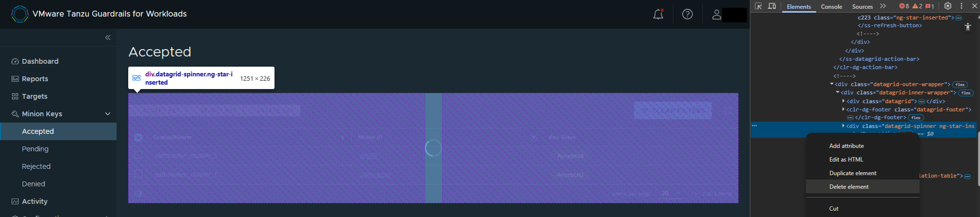This screenshot has width=980, height=217.
Task: Close the DevTools panel
Action: [975, 6]
